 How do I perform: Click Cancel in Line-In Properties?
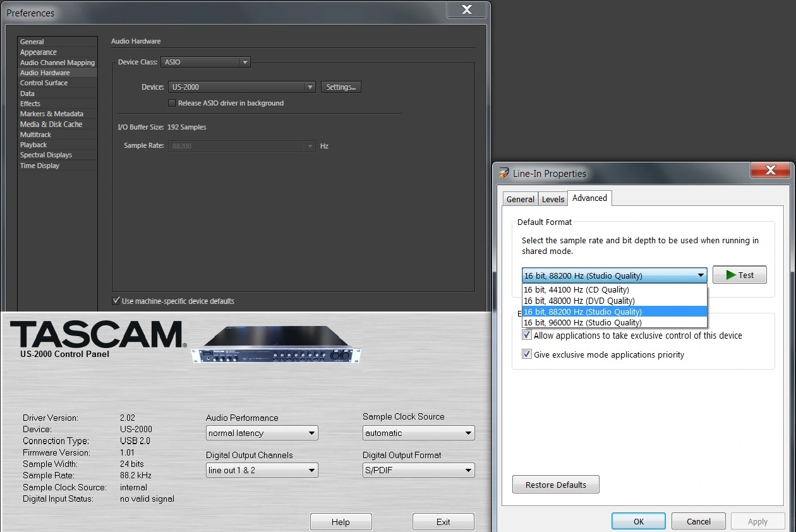[x=699, y=521]
